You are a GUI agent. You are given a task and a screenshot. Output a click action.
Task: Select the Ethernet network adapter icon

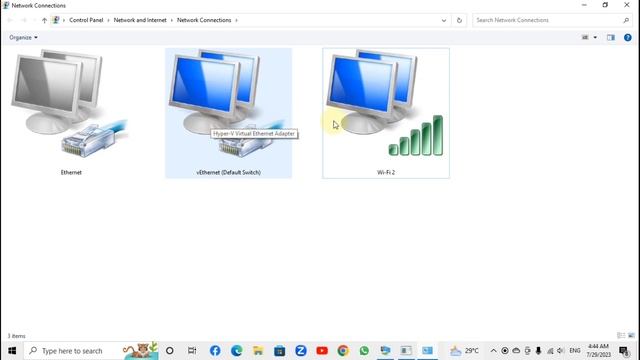pos(71,112)
